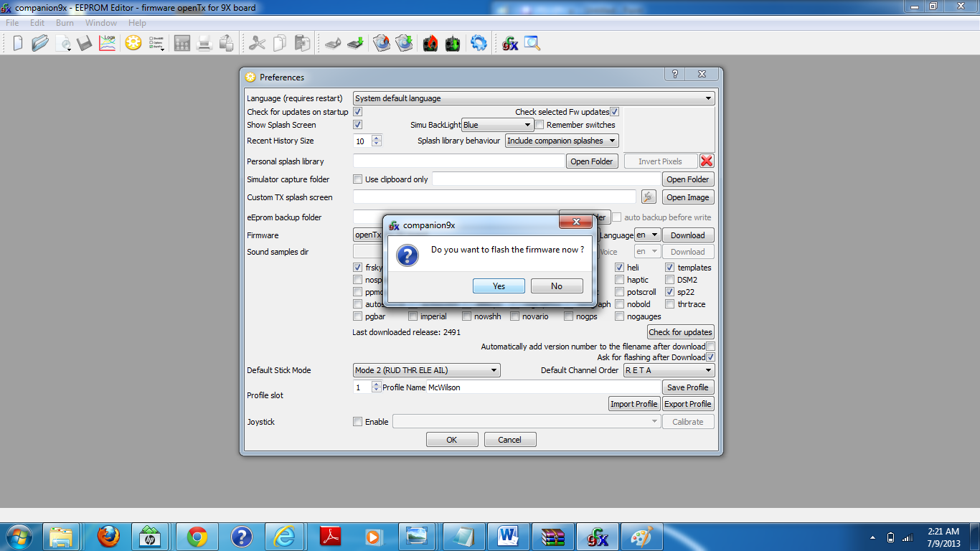Screen dimensions: 980x551
Task: Click the transmitter with flame flash icon
Action: coord(430,43)
